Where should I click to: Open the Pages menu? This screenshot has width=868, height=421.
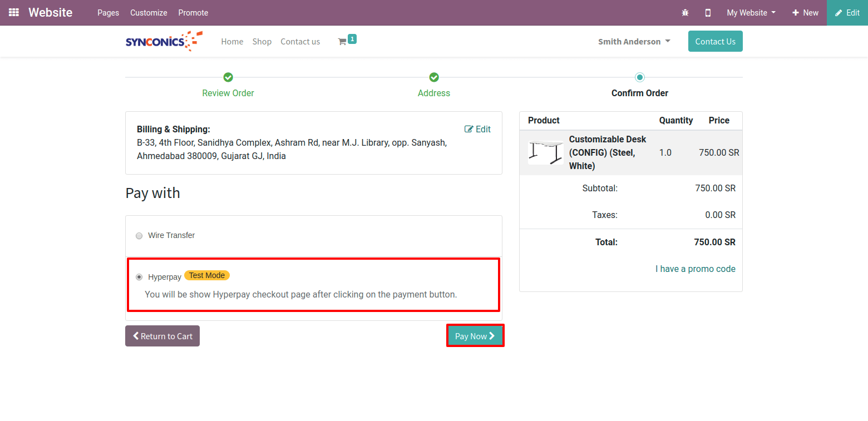(108, 13)
